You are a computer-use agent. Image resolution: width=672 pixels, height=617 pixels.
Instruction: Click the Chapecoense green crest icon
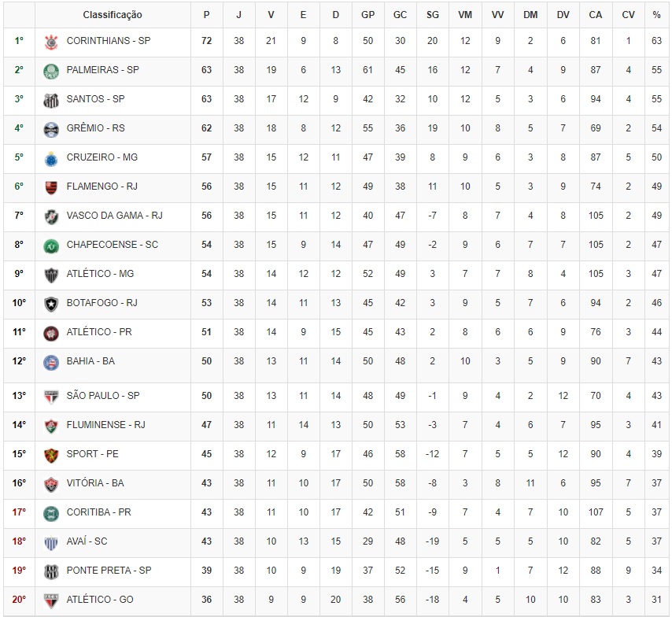coord(51,246)
